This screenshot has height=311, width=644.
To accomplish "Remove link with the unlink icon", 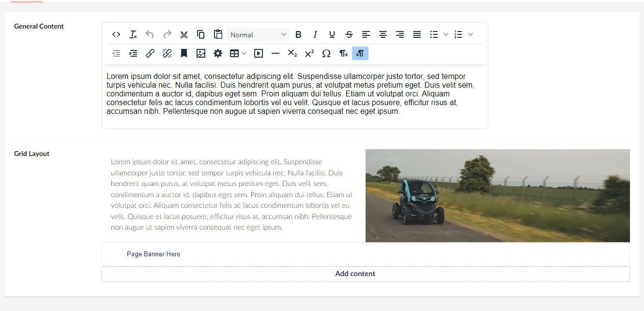I will pos(167,53).
